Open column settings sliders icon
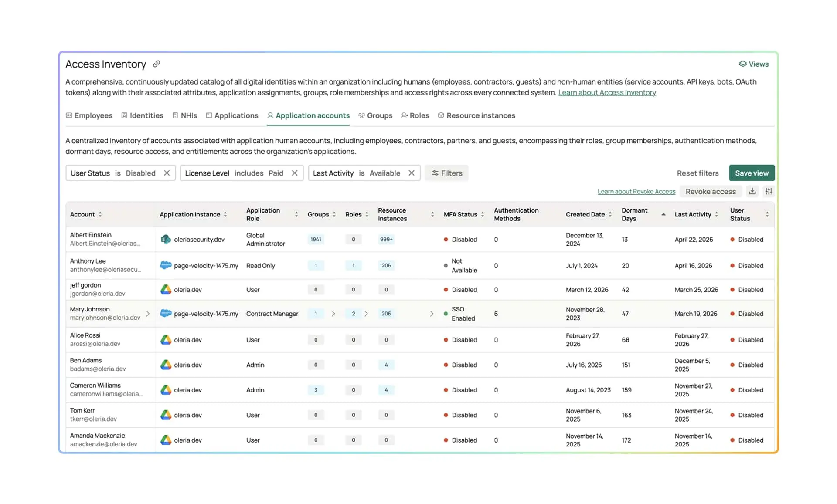Viewport: 837px width, 504px height. [x=769, y=191]
